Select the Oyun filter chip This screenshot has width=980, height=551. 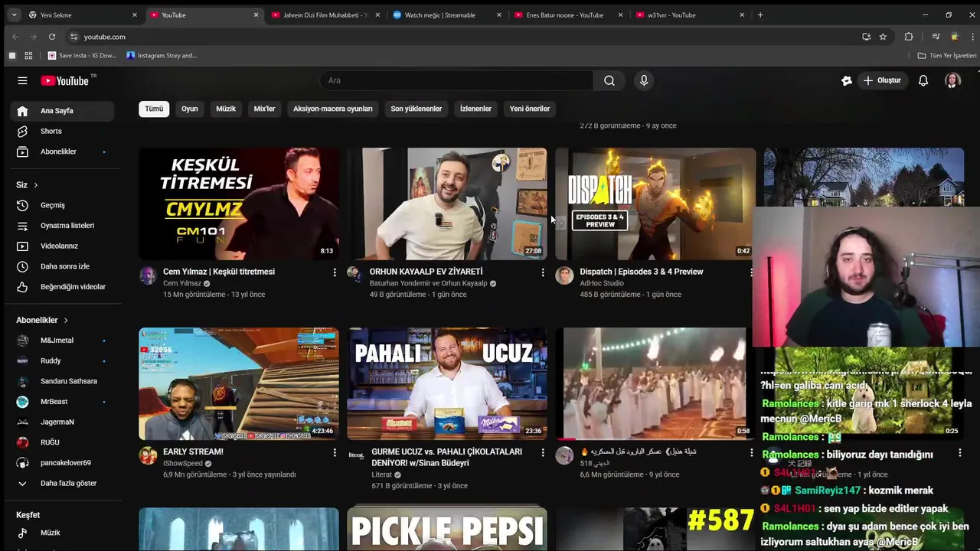click(189, 109)
